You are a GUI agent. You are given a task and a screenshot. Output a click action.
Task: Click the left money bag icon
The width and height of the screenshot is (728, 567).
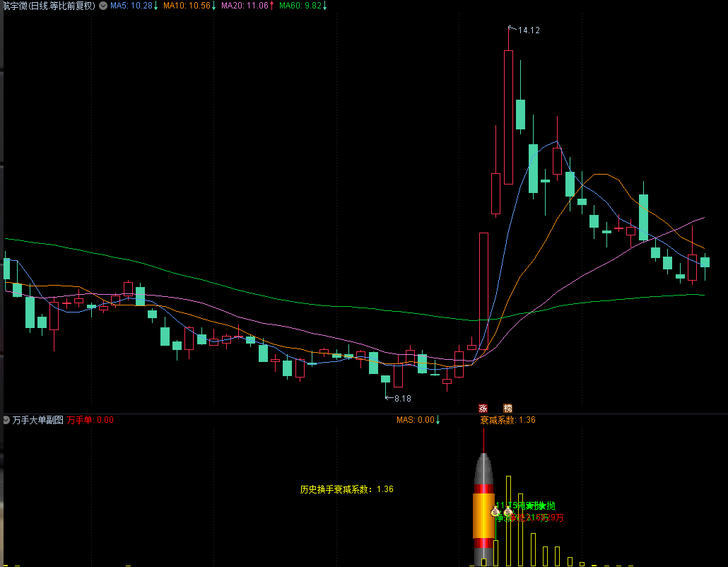[x=495, y=513]
